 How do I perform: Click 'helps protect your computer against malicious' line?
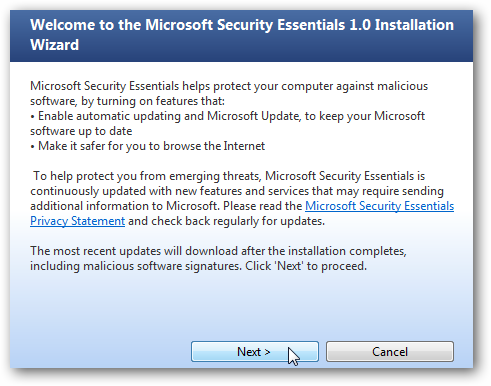pyautogui.click(x=305, y=86)
